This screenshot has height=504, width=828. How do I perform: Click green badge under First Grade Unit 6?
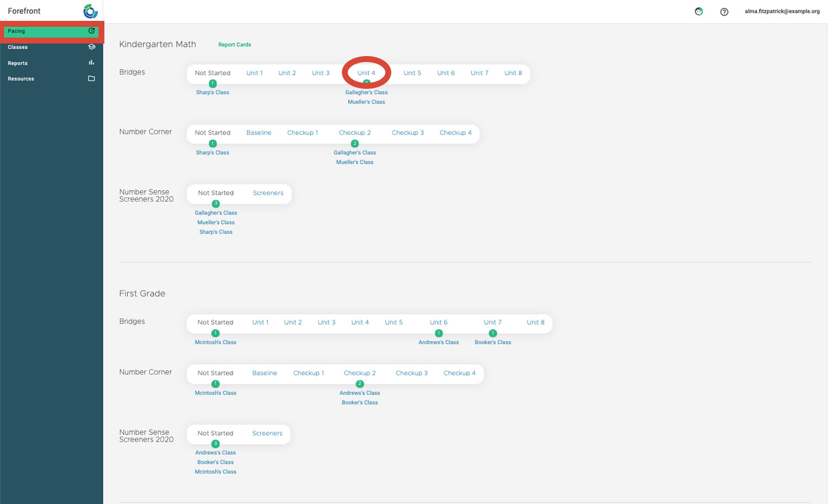439,333
